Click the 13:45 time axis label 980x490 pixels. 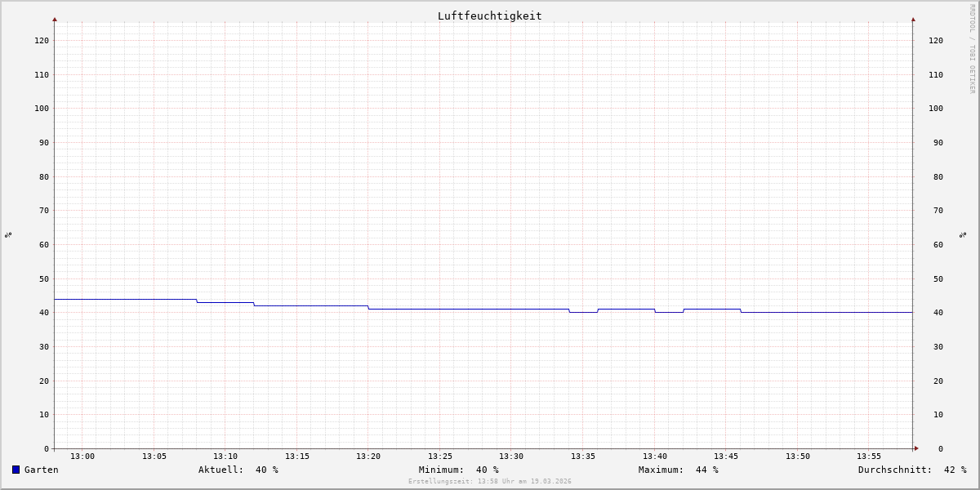(726, 457)
